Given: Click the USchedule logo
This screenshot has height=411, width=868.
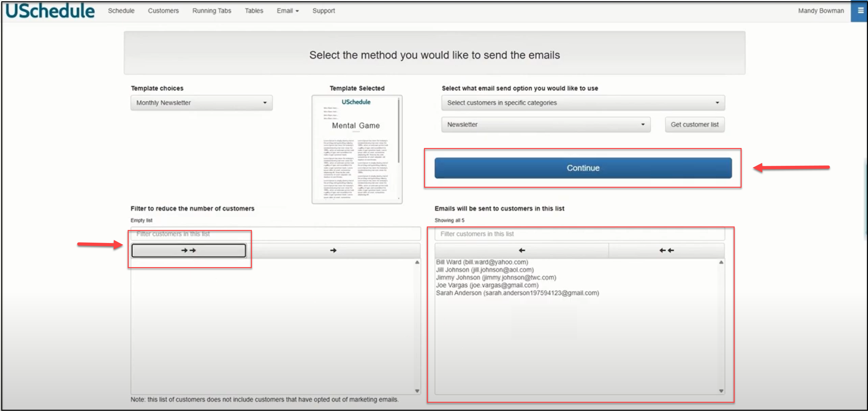Looking at the screenshot, I should click(50, 11).
